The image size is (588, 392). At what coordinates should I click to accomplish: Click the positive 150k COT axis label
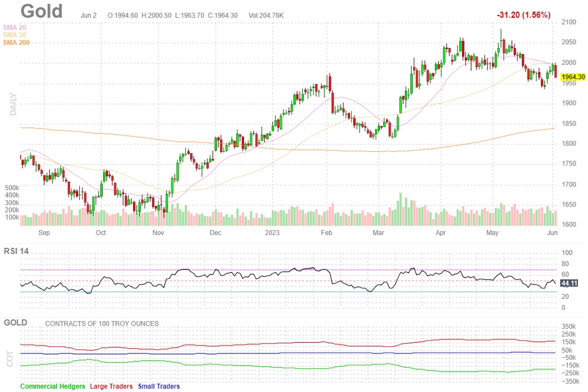point(569,342)
